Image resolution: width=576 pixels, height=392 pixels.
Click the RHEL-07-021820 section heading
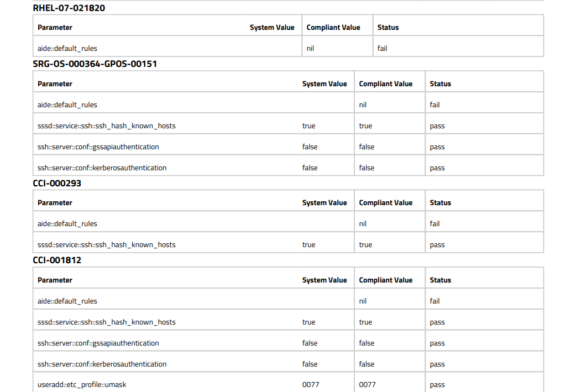pyautogui.click(x=69, y=8)
